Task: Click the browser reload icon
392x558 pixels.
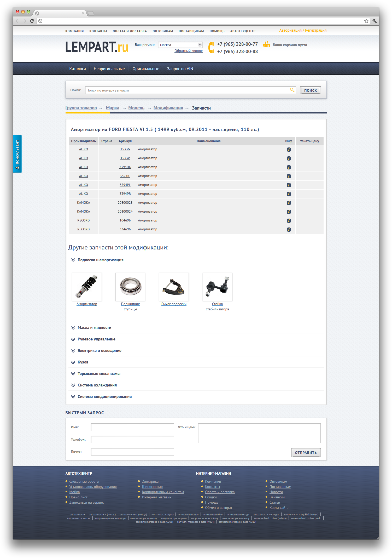Action: 32,21
